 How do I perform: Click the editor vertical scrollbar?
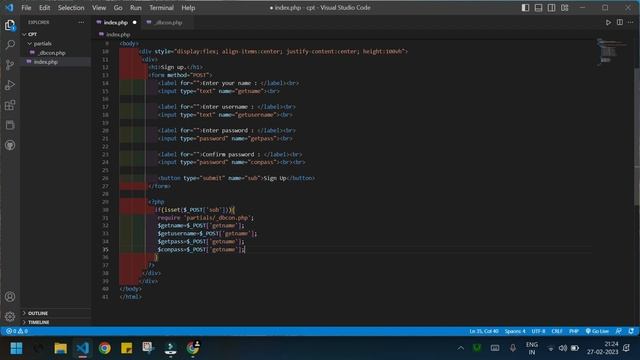(x=636, y=137)
